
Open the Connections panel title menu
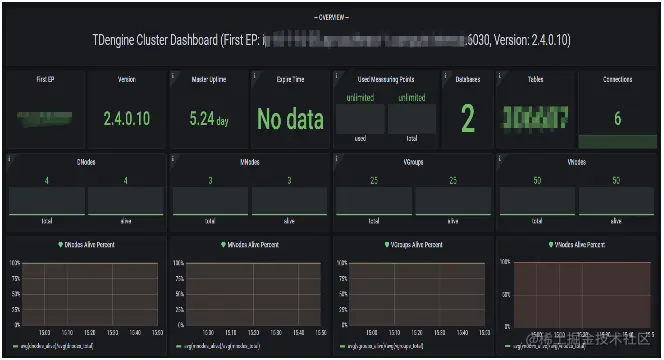[617, 79]
